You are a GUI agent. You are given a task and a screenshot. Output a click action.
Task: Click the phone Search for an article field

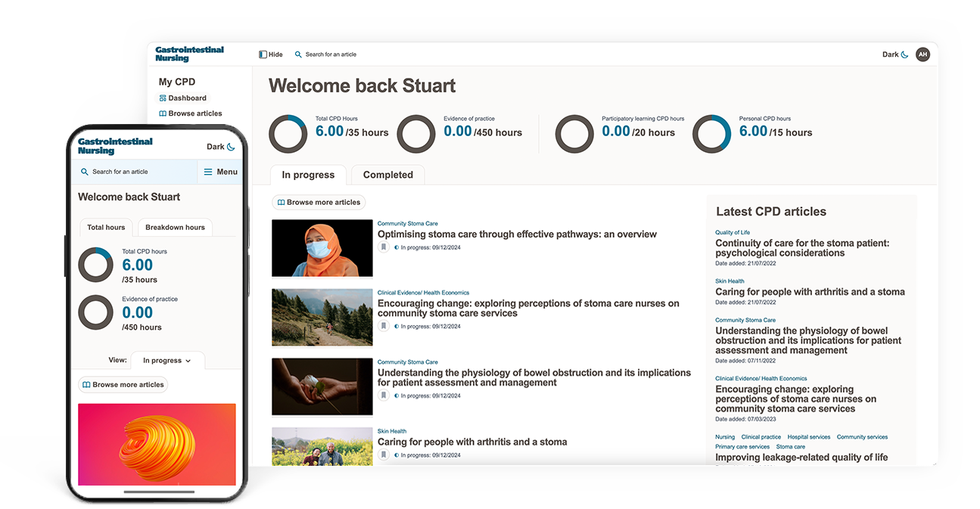134,172
